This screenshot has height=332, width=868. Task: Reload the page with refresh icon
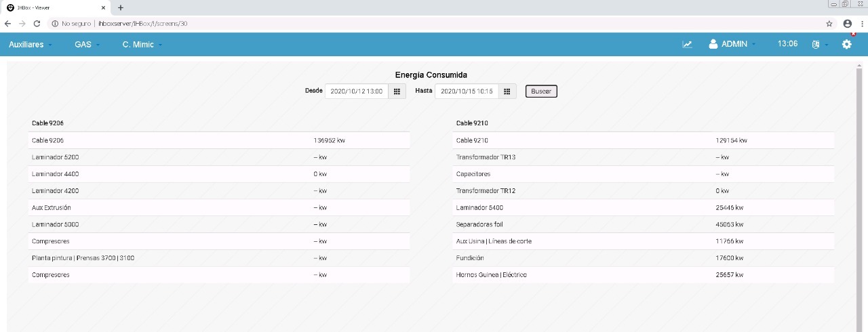coord(37,23)
